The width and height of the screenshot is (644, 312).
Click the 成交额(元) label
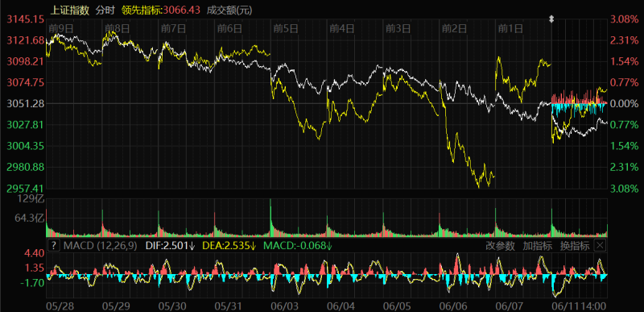click(x=229, y=10)
